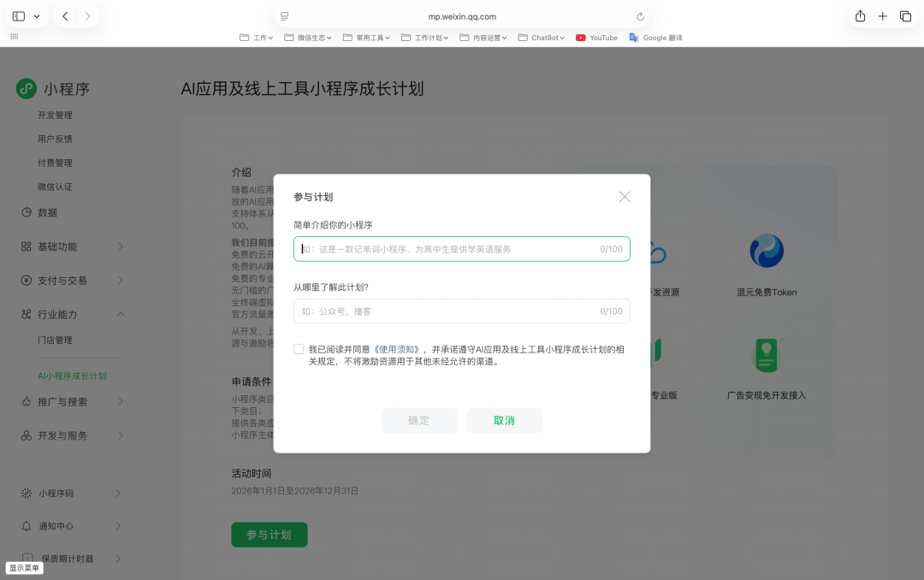Click the small program introduction input field
Image resolution: width=924 pixels, height=580 pixels.
[x=462, y=248]
